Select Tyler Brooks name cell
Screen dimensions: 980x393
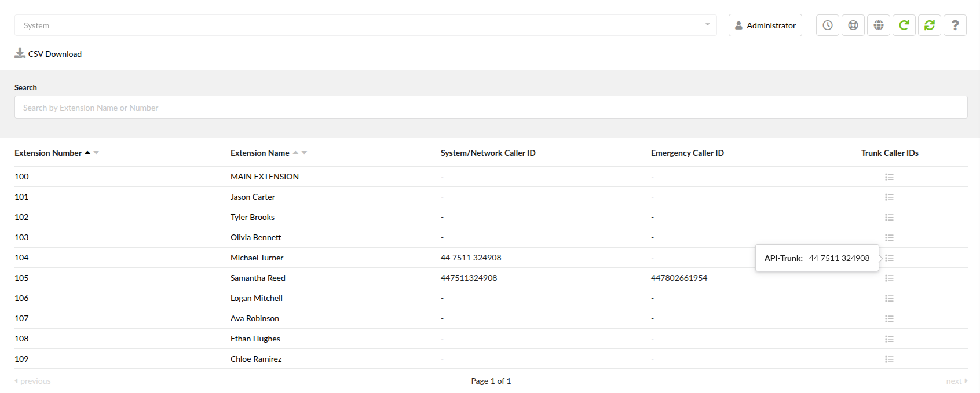253,217
